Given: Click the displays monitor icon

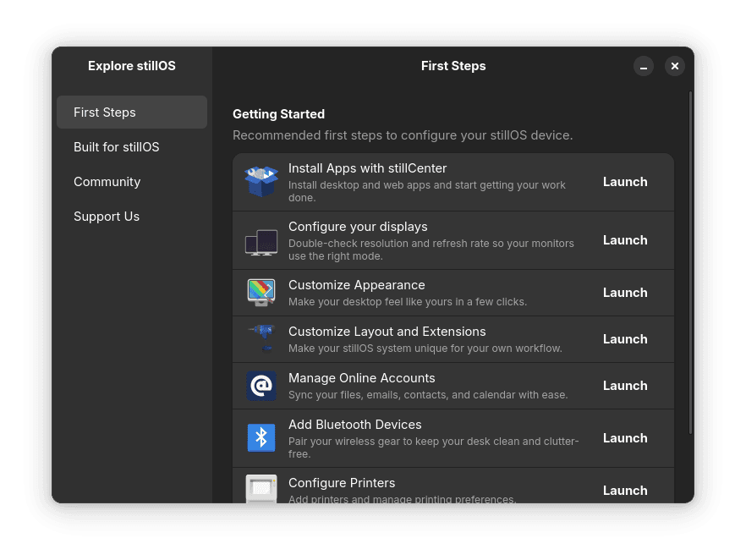Looking at the screenshot, I should [x=261, y=242].
